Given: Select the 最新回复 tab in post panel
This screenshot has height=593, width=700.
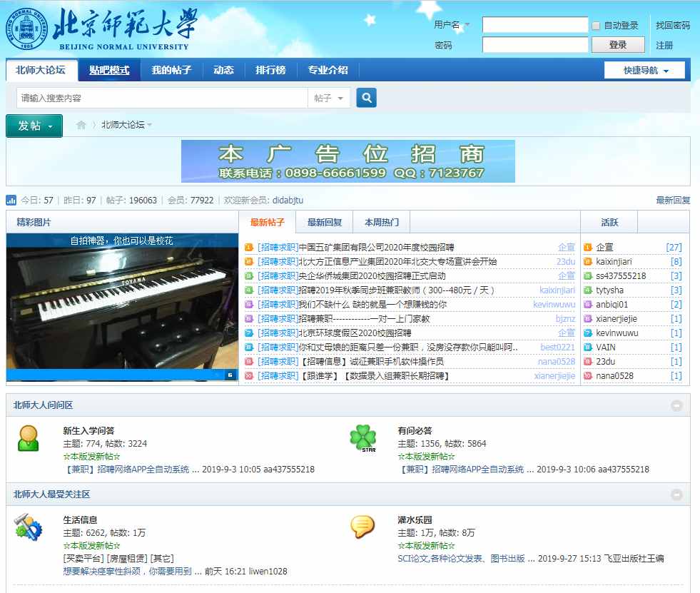Looking at the screenshot, I should 325,222.
